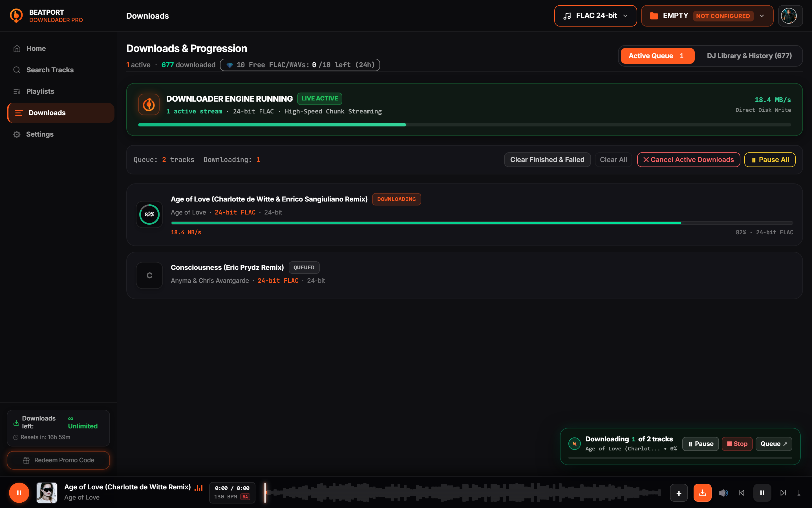This screenshot has width=812, height=508.
Task: Click the NOT CONFIGURED badge
Action: [723, 16]
